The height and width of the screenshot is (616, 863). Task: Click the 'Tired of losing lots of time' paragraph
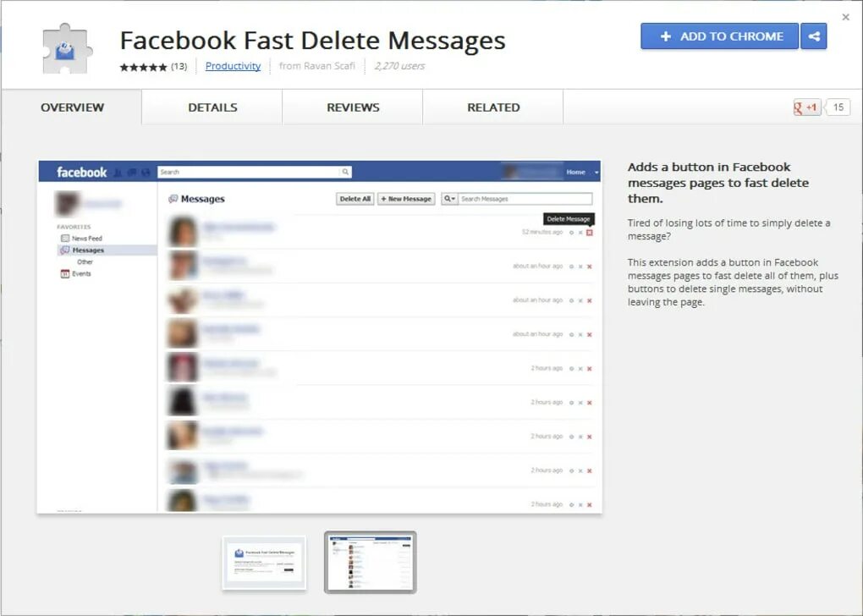728,229
